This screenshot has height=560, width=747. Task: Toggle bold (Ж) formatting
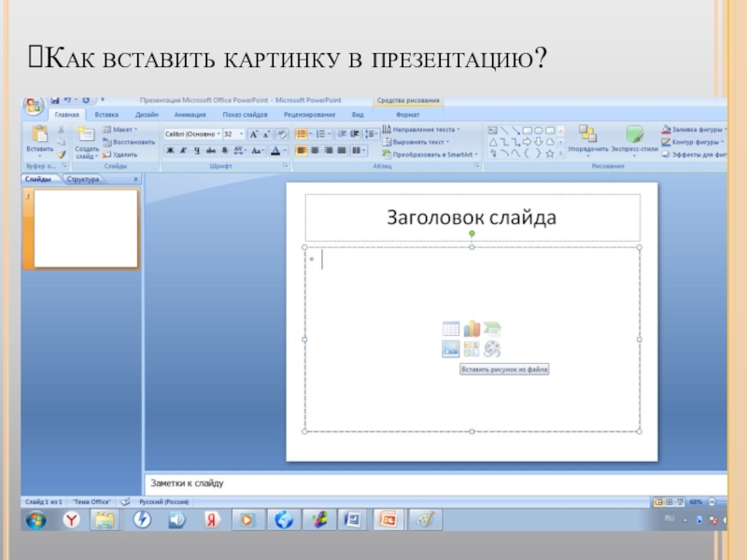(x=170, y=150)
